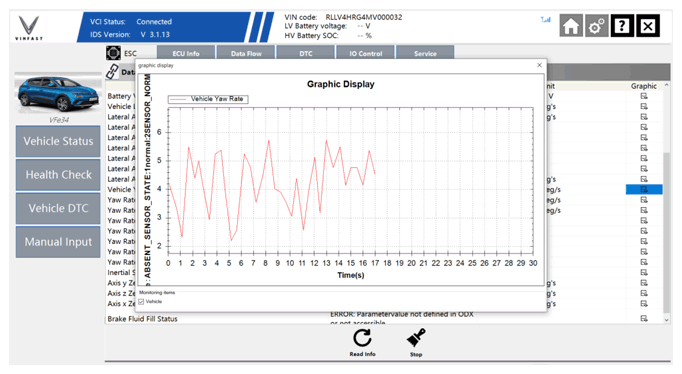This screenshot has height=374, width=682.
Task: Switch to the Service tab
Action: [425, 52]
